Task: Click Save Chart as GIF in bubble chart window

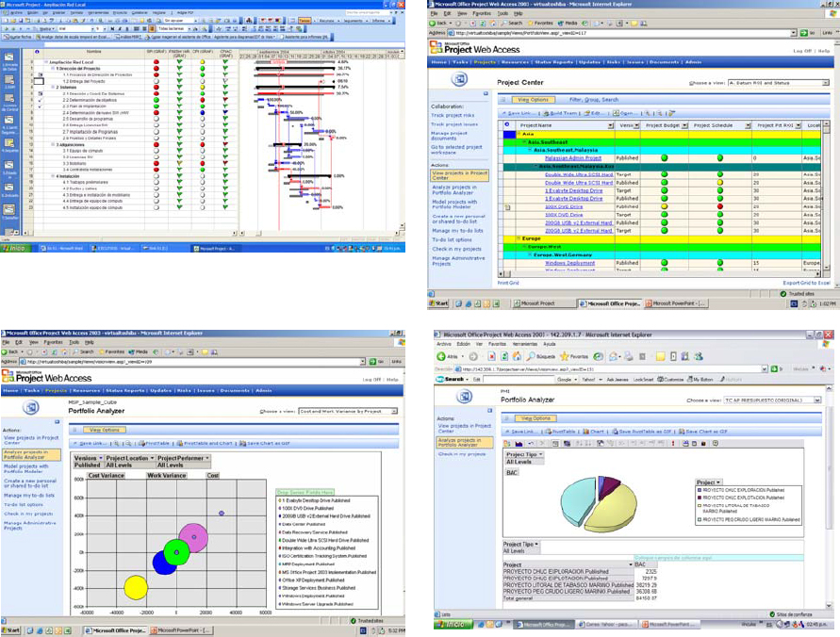Action: tap(265, 443)
